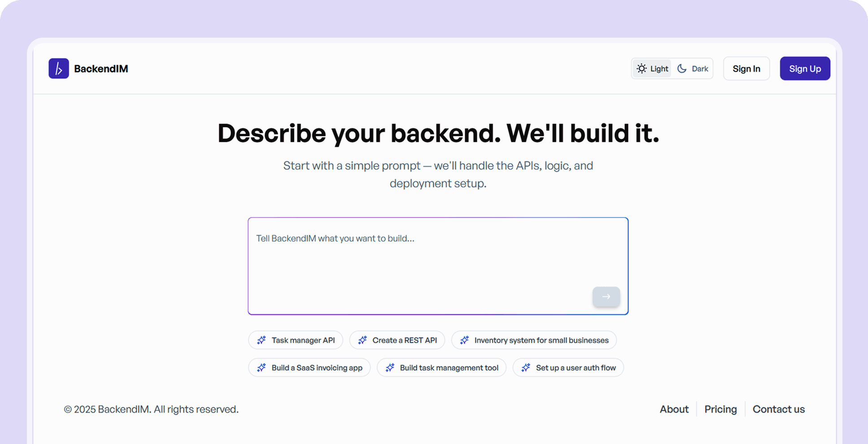This screenshot has height=444, width=868.
Task: Click the moon icon for dark theme
Action: (x=682, y=69)
